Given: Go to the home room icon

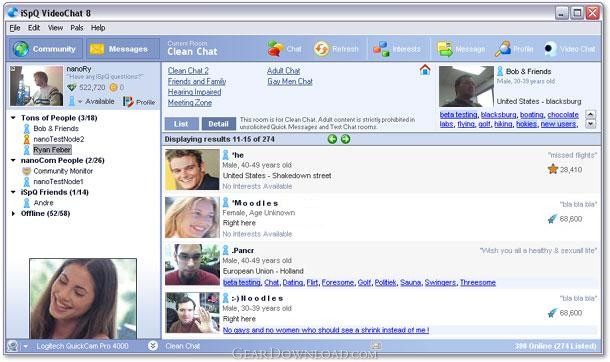Looking at the screenshot, I should point(425,70).
